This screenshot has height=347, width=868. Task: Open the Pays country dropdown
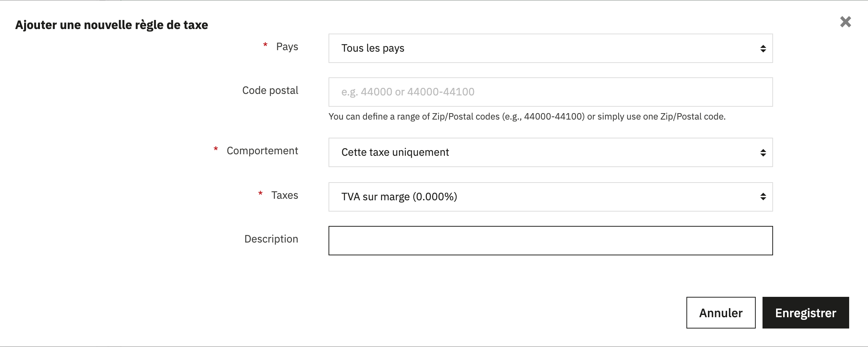tap(550, 48)
